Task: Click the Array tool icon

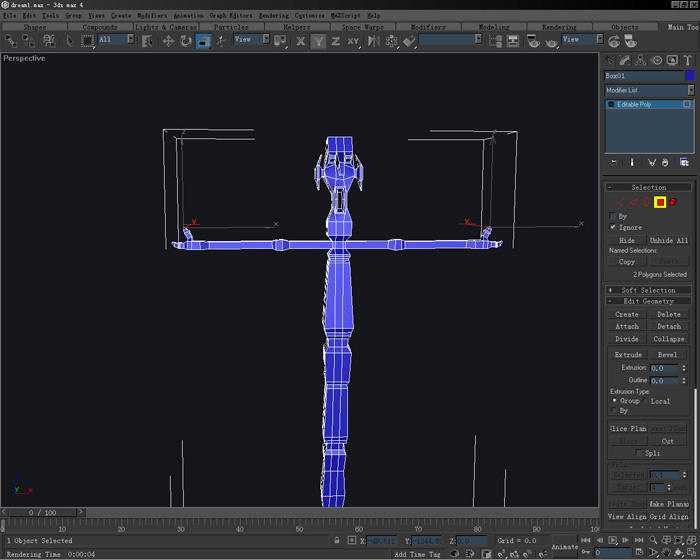Action: coord(392,42)
